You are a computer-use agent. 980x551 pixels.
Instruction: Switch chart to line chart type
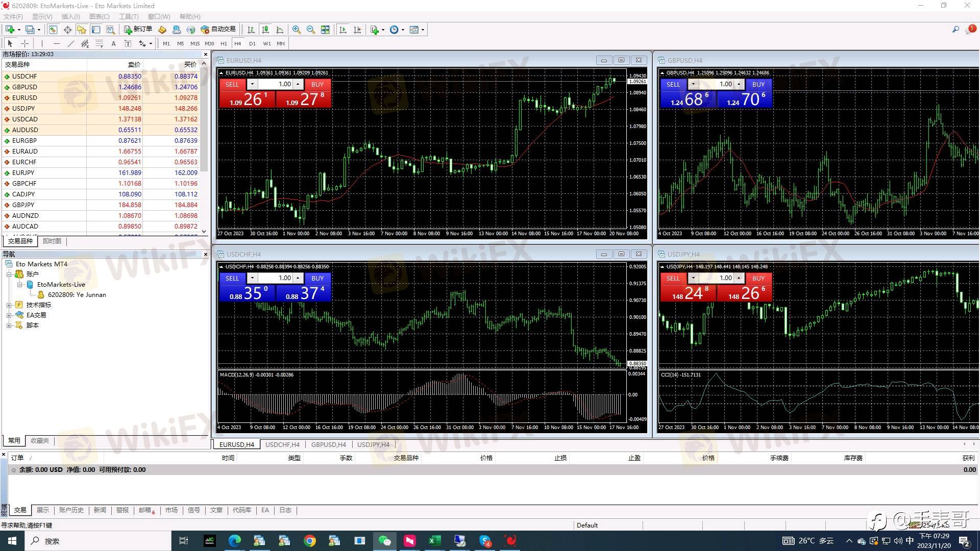point(280,30)
